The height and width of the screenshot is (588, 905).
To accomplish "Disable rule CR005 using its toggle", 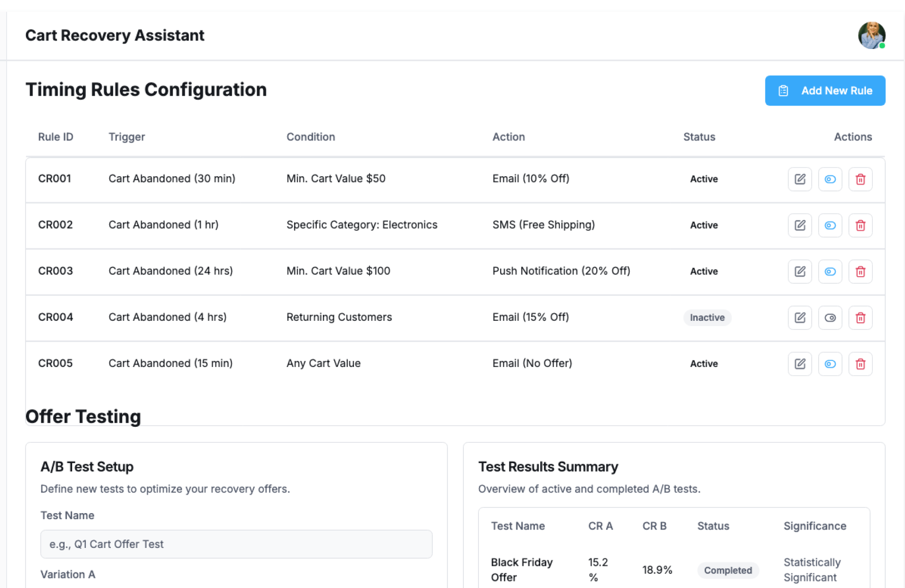I will tap(830, 364).
